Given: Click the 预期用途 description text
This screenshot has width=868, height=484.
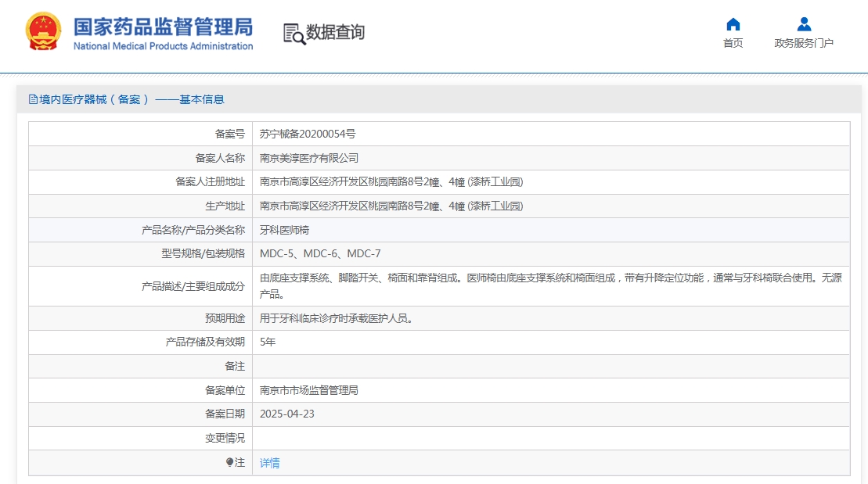Looking at the screenshot, I should tap(337, 318).
